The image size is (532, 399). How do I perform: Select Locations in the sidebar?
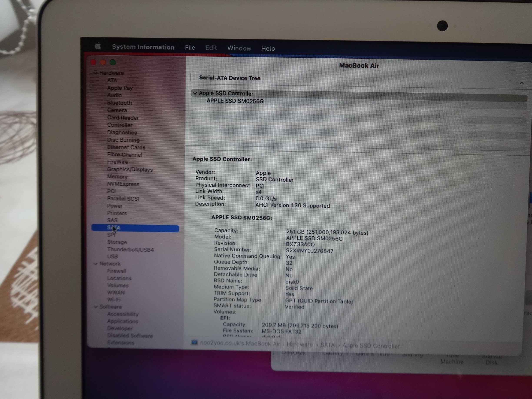click(119, 278)
